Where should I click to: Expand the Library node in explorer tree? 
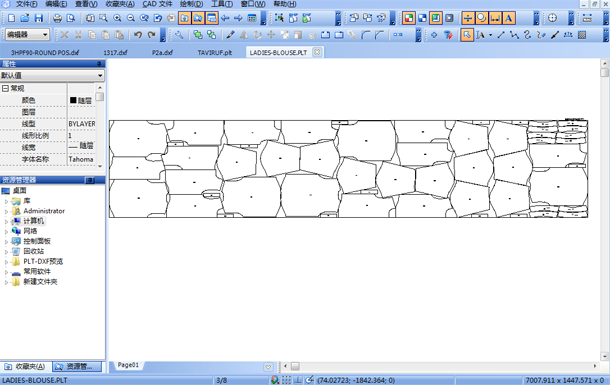point(6,201)
